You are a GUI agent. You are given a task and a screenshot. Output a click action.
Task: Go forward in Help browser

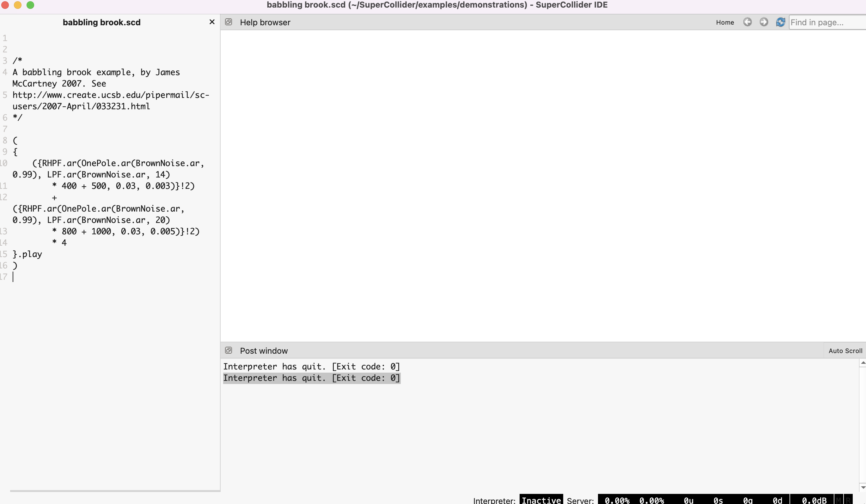(764, 22)
